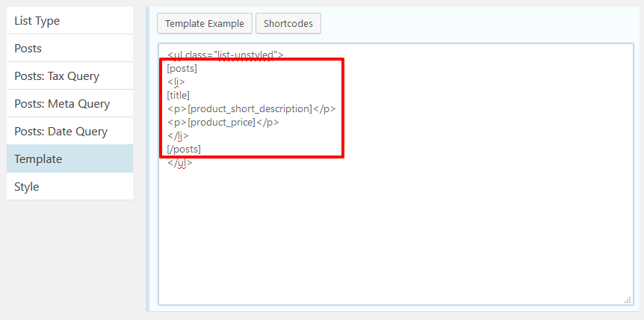
Task: Place cursor on the opening ul class line
Action: [225, 55]
